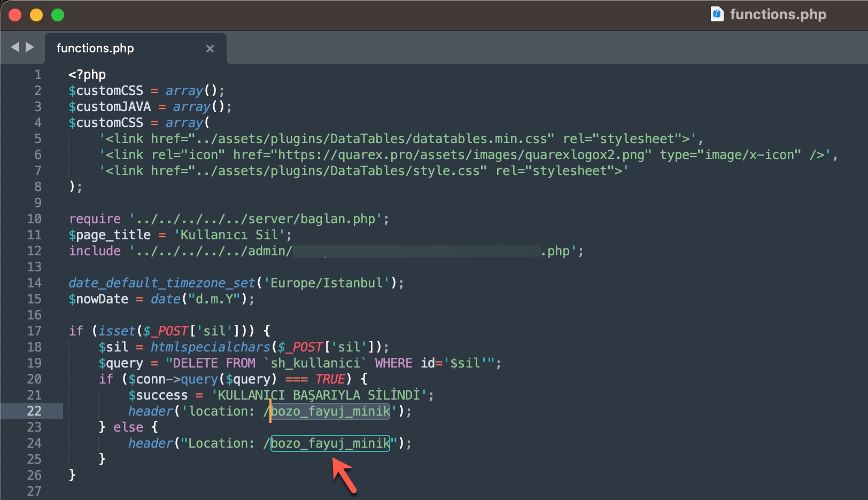Viewport: 868px width, 500px height.
Task: Click the PHP file icon in title bar
Action: click(717, 14)
